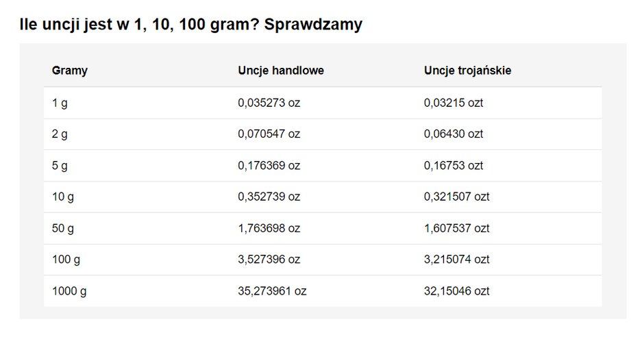This screenshot has width=644, height=337.
Task: Click the 100 g row cell
Action: point(66,260)
